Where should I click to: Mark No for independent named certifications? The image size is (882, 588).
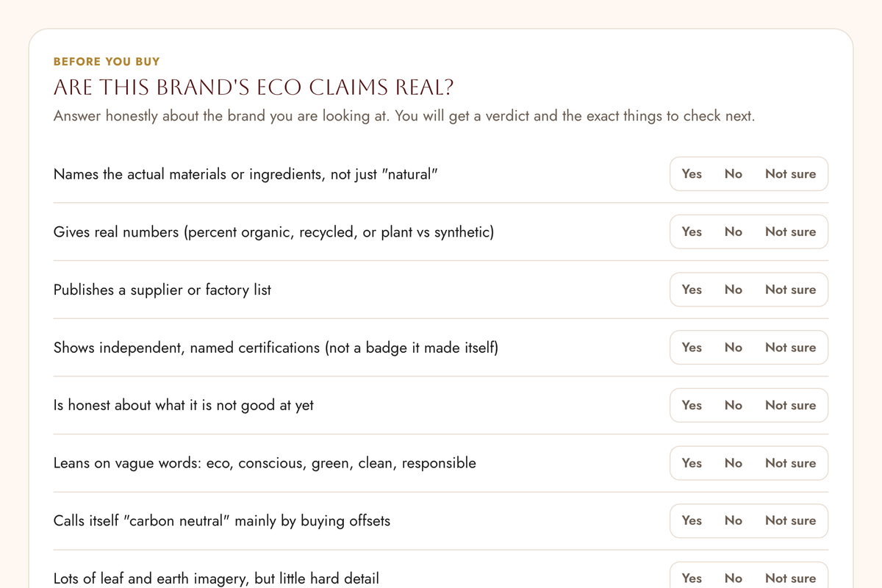(734, 348)
